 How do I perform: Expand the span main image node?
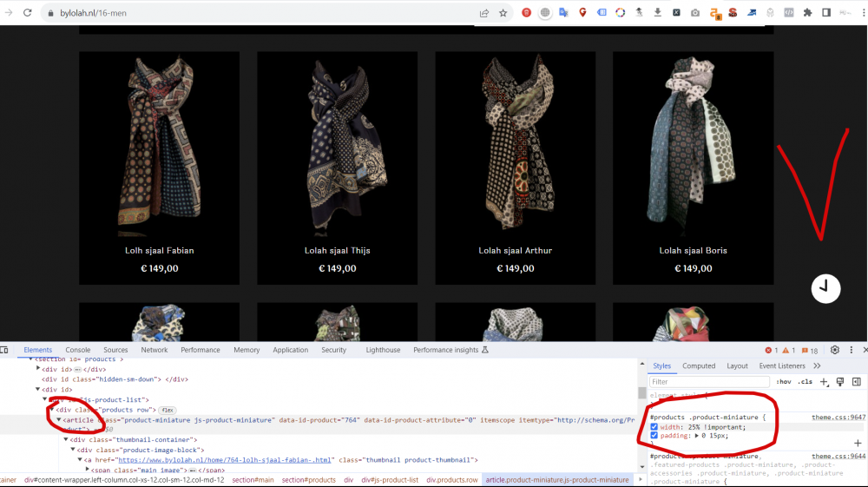(88, 470)
